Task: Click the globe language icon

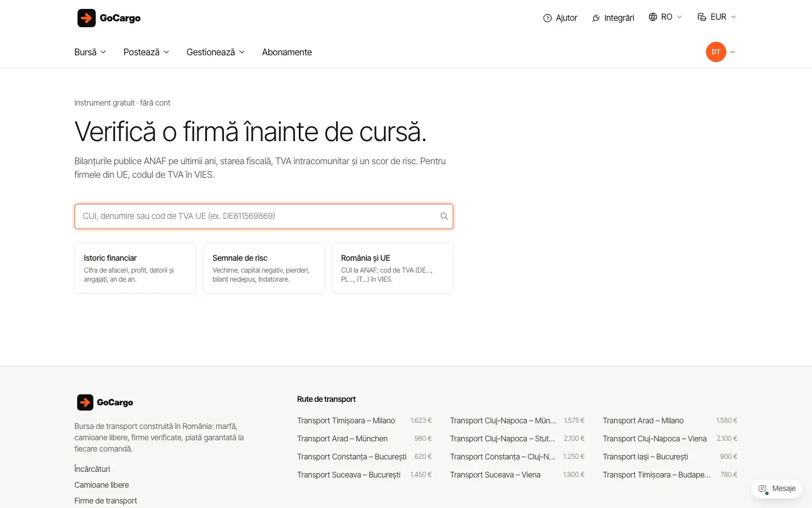Action: [x=653, y=17]
